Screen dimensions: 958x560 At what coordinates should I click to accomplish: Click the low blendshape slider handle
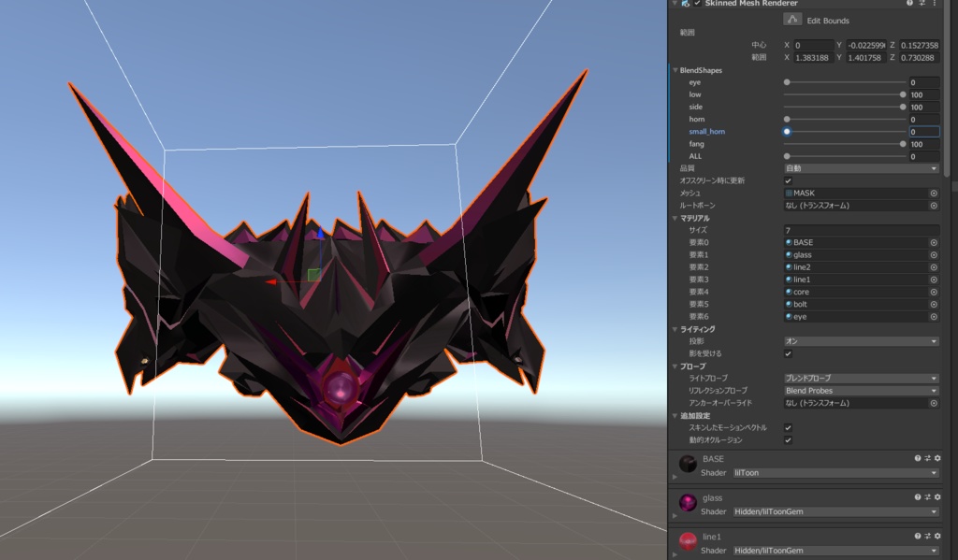click(x=903, y=94)
